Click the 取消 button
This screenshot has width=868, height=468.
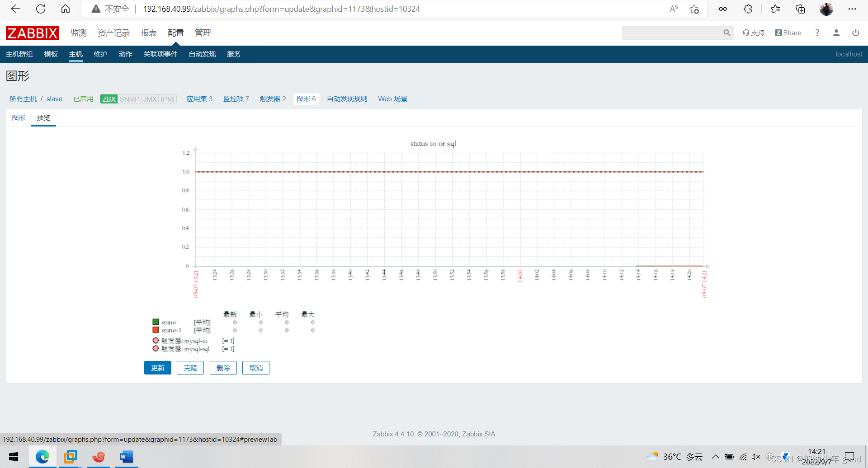point(256,368)
